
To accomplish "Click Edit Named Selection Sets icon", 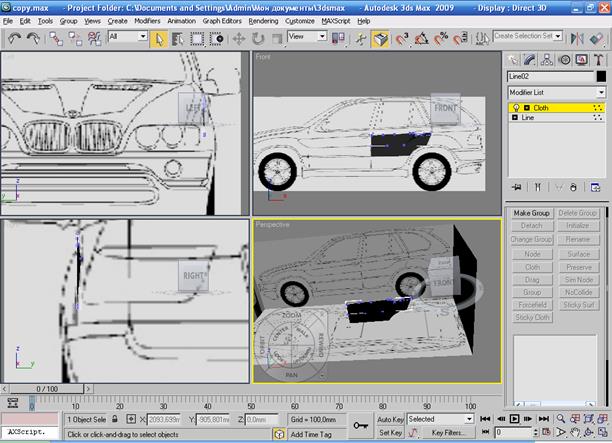I will click(x=482, y=39).
